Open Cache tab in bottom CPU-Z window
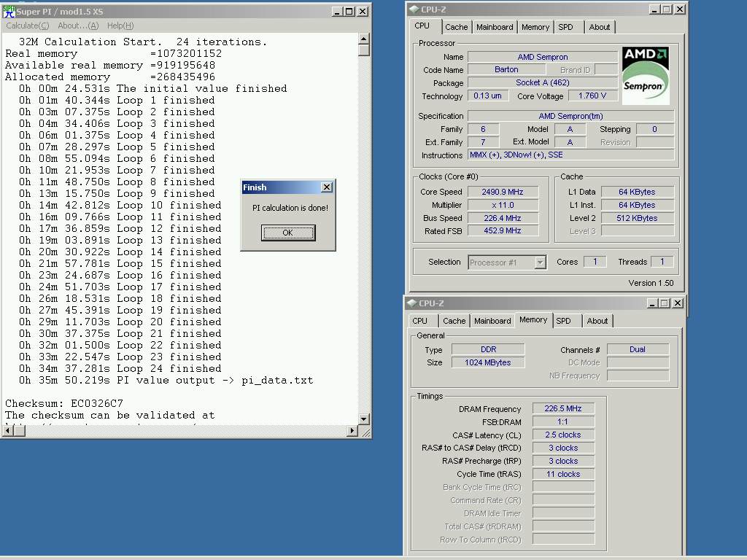This screenshot has height=560, width=747. tap(454, 321)
